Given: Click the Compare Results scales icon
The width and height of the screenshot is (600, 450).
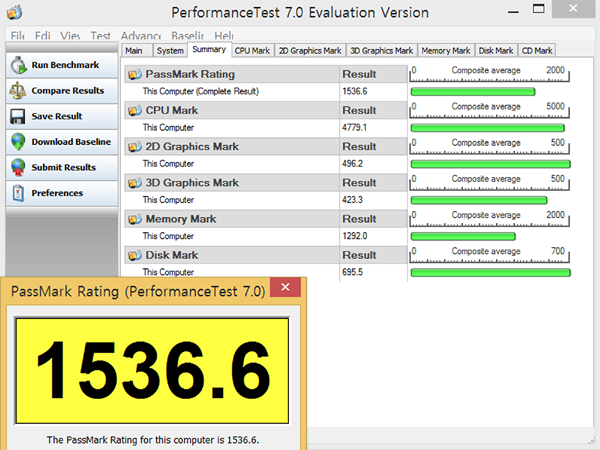Looking at the screenshot, I should click(18, 91).
